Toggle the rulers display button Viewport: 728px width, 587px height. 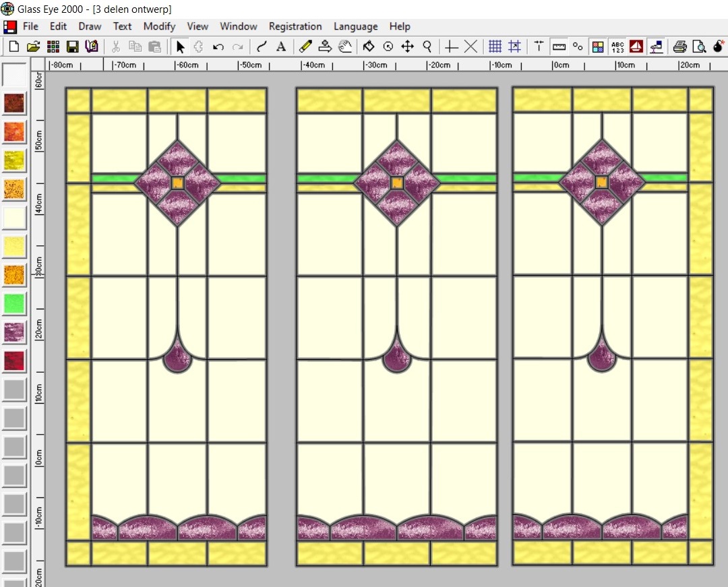[x=558, y=47]
